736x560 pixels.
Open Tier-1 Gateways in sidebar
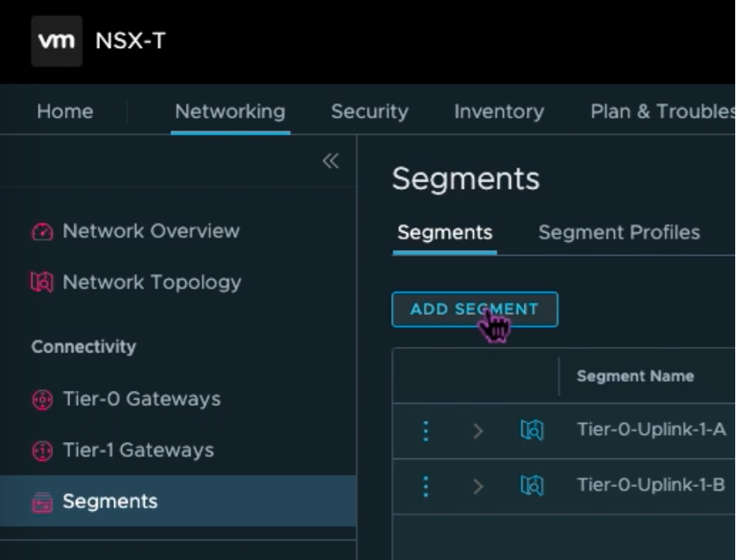pos(138,451)
